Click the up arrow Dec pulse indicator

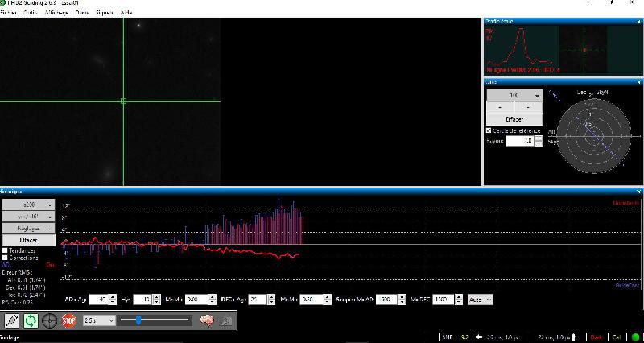point(574,337)
